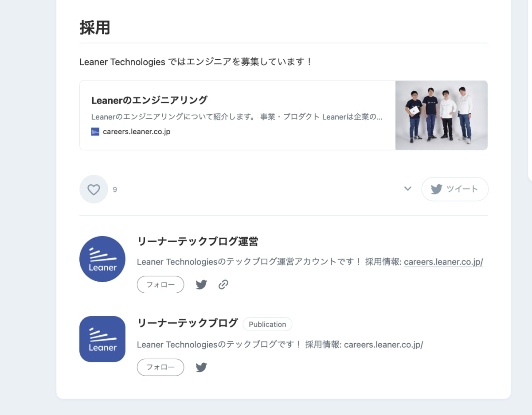The image size is (532, 415).
Task: Open the Leanerのエンジニアリング link card title
Action: (149, 100)
